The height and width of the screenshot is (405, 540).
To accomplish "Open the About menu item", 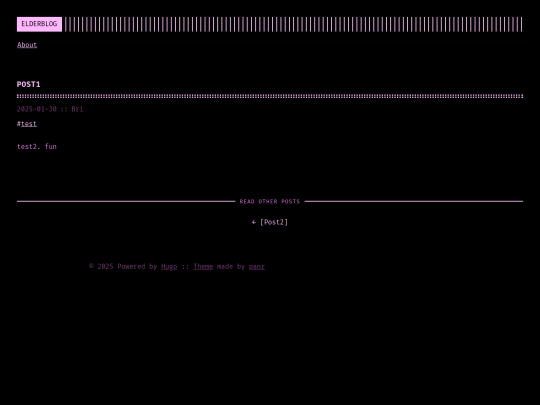I will click(x=27, y=45).
